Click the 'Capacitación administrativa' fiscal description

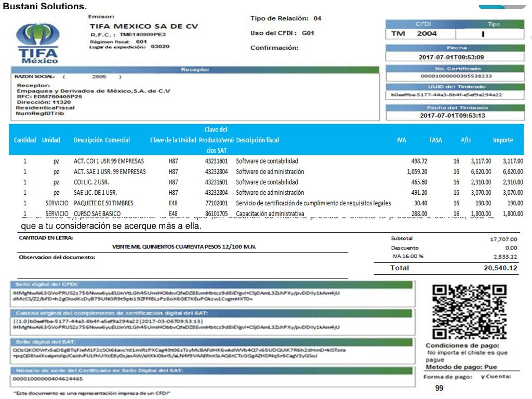270,214
